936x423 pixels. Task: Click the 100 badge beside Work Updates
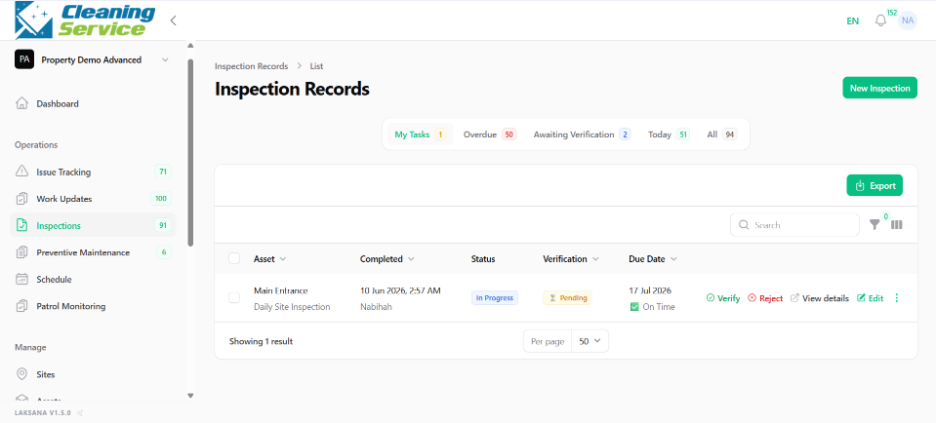click(x=161, y=199)
